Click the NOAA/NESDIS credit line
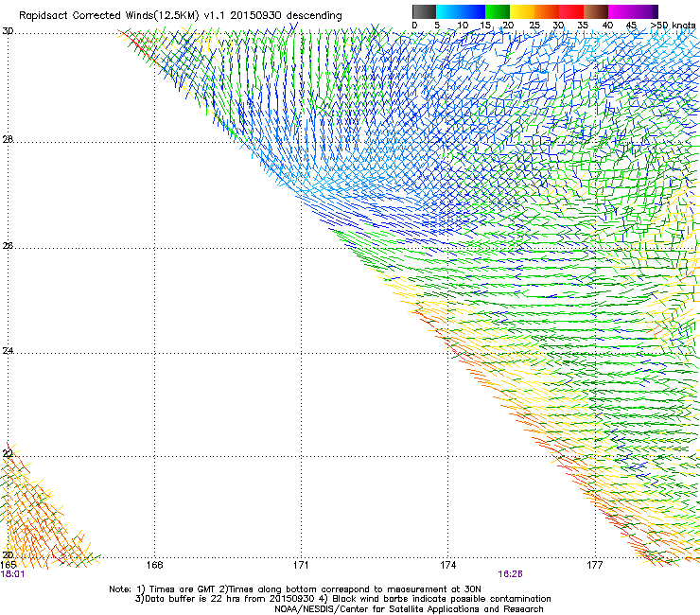Viewport: 700px width, 615px height. point(409,609)
